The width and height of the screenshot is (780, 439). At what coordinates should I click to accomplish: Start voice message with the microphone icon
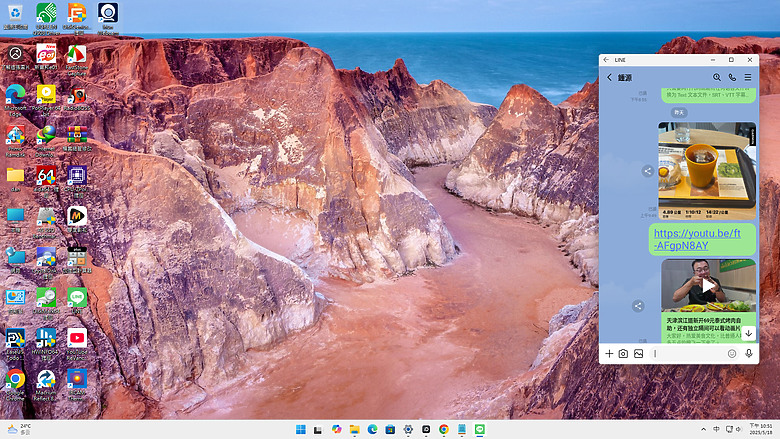coord(749,353)
